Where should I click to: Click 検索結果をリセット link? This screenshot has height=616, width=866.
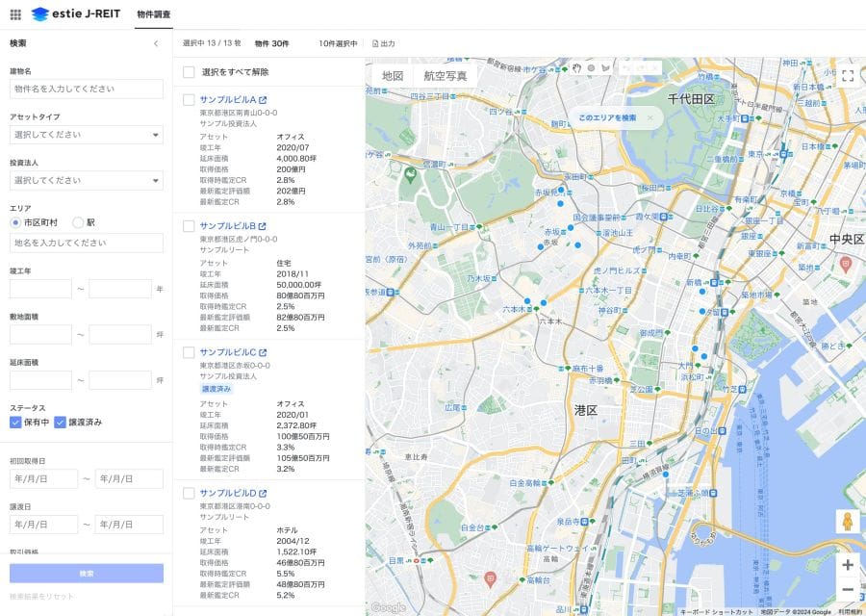pos(41,597)
